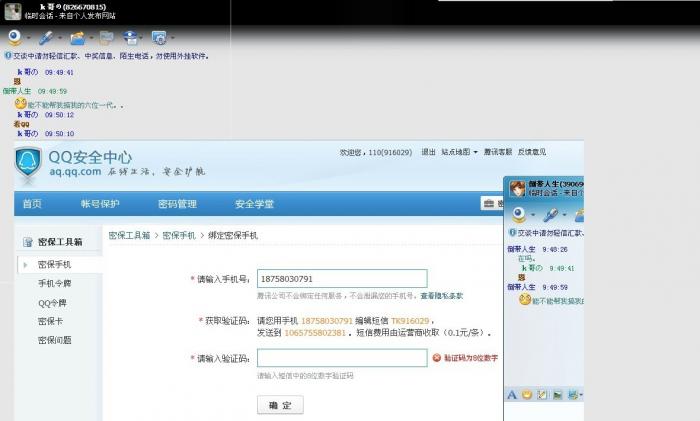Click the SMS code text TK916029
The height and width of the screenshot is (421, 700).
click(410, 321)
